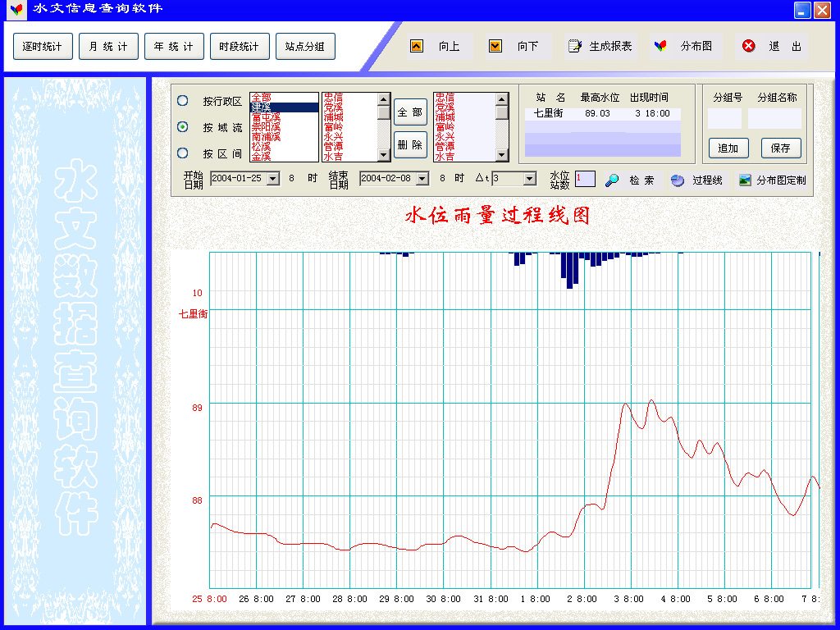Click the 检索 magnifier search icon

[612, 180]
